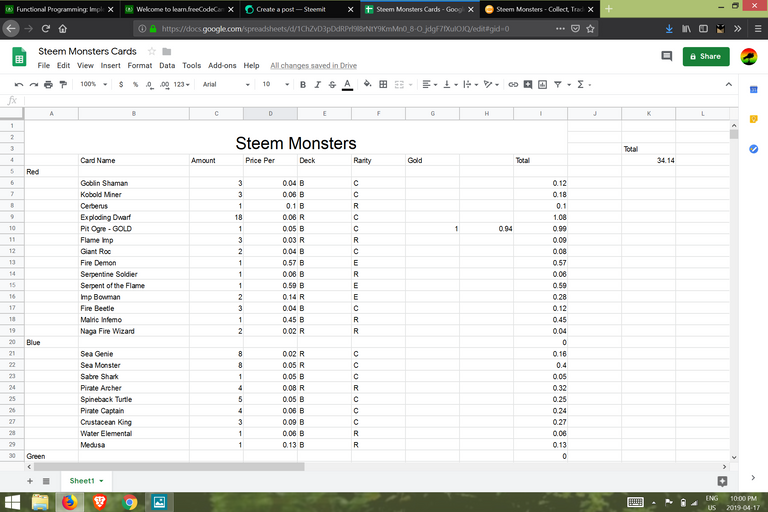This screenshot has width=768, height=512.
Task: Print the spreadsheet via printer icon
Action: point(48,85)
